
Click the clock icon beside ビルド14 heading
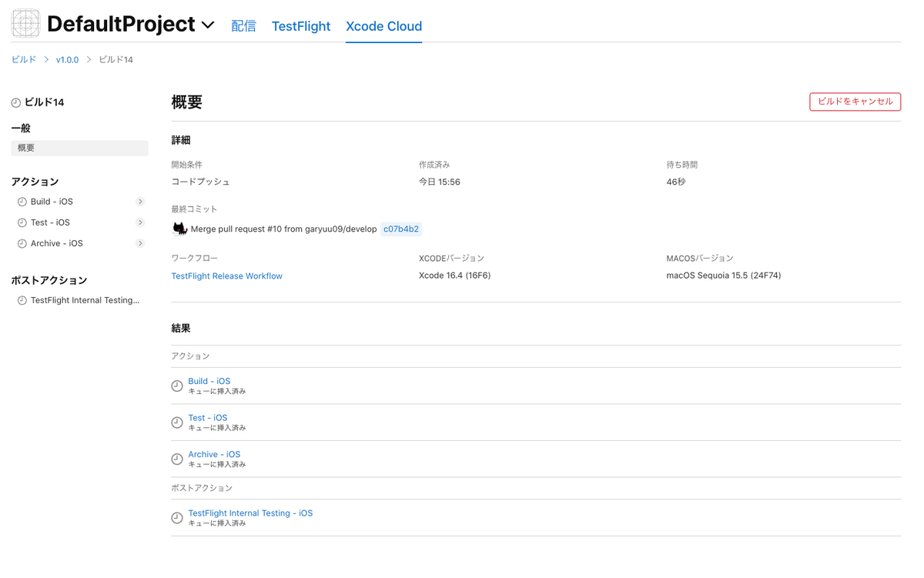click(16, 102)
